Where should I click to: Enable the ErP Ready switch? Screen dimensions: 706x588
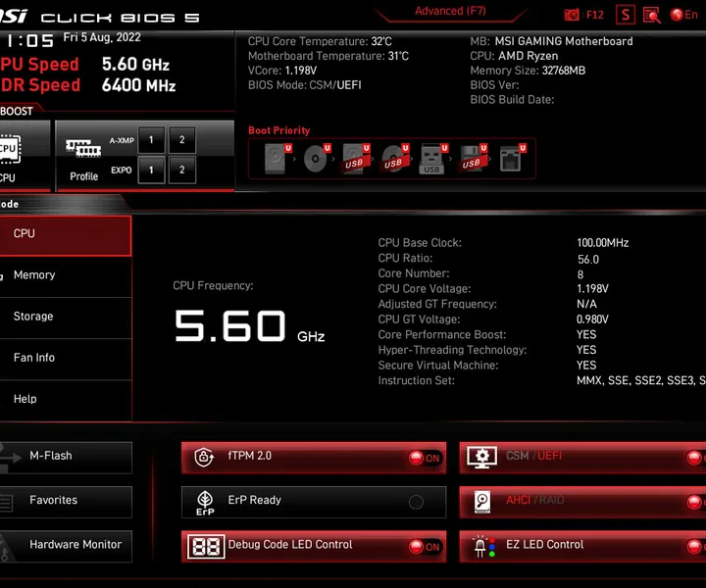pyautogui.click(x=416, y=502)
